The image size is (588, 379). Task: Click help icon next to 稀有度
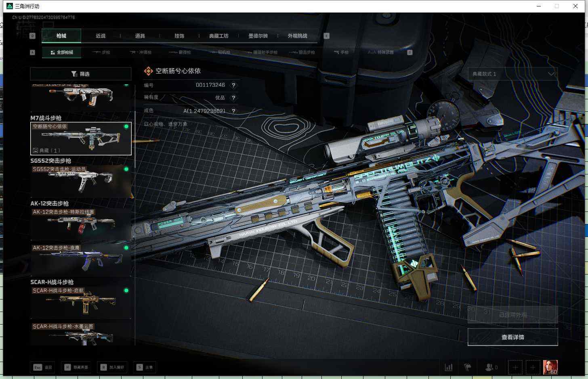[x=233, y=98]
